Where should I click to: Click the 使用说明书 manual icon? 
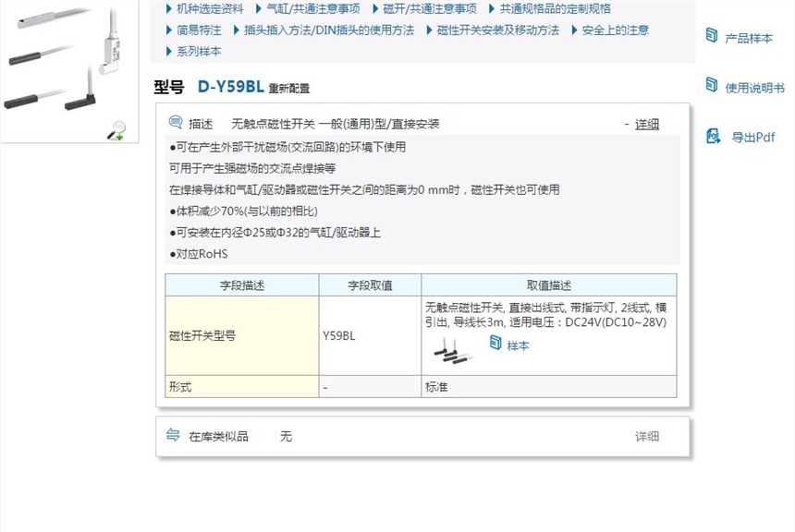(x=712, y=85)
